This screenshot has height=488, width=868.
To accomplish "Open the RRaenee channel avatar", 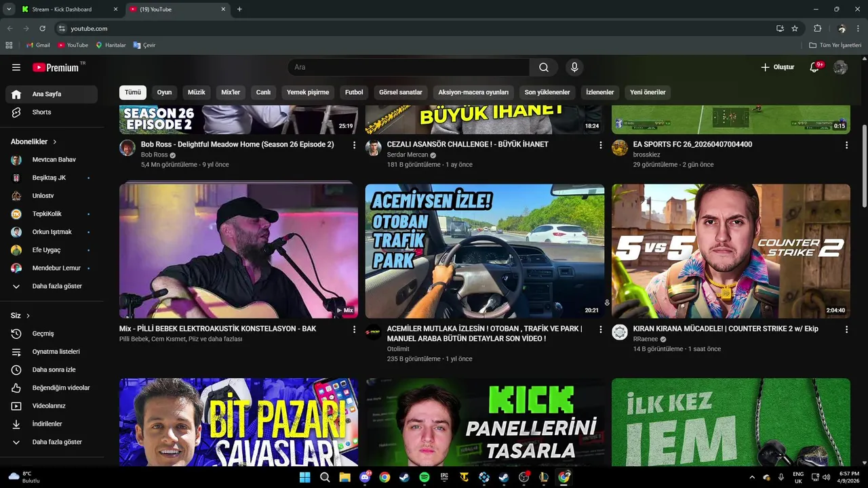I will pyautogui.click(x=620, y=332).
